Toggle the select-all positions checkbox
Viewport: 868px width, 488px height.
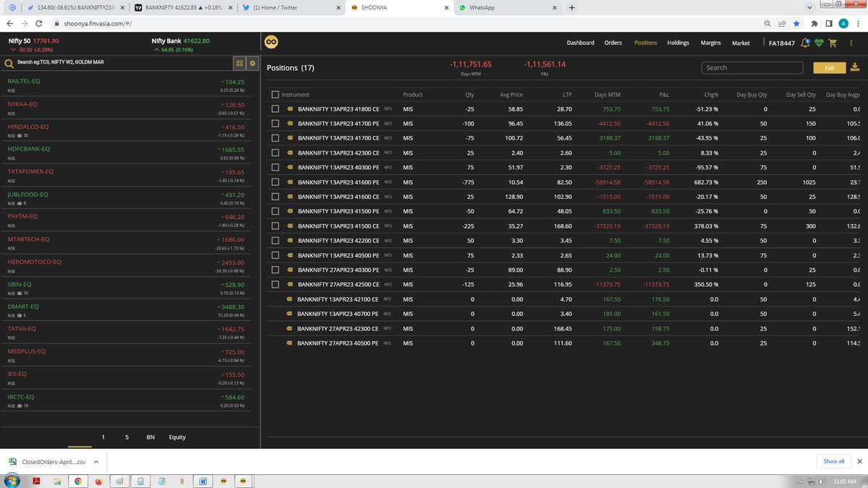tap(275, 95)
